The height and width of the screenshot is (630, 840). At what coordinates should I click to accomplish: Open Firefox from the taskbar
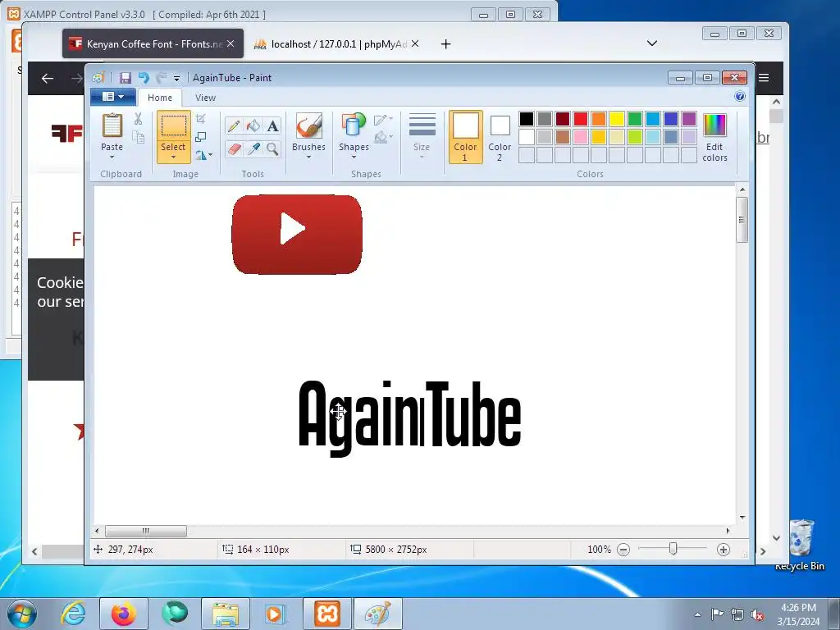click(123, 614)
